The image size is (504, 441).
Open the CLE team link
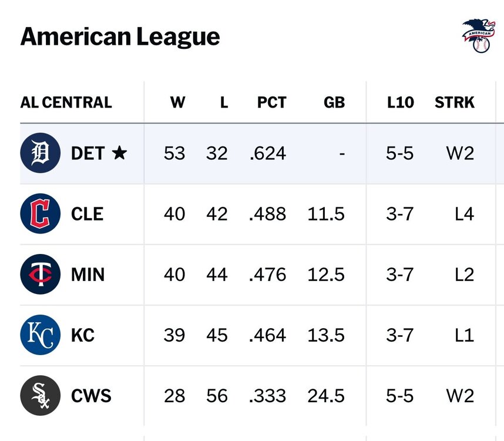pyautogui.click(x=87, y=214)
